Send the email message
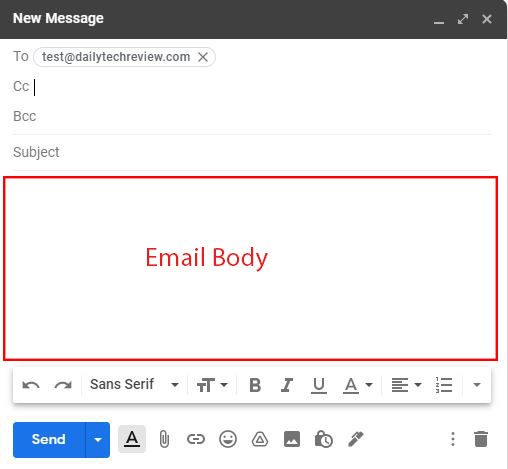 point(49,440)
